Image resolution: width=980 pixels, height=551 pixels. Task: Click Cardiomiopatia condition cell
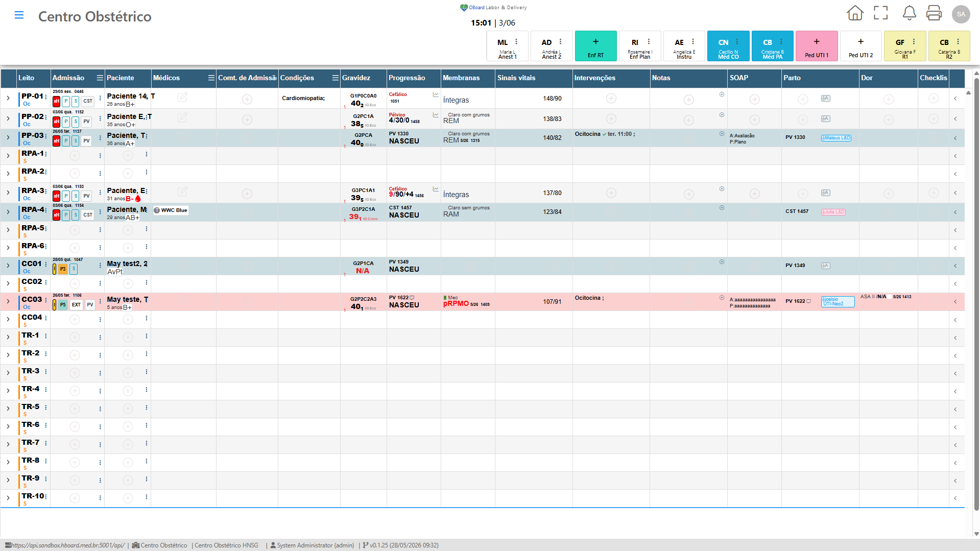click(x=303, y=98)
